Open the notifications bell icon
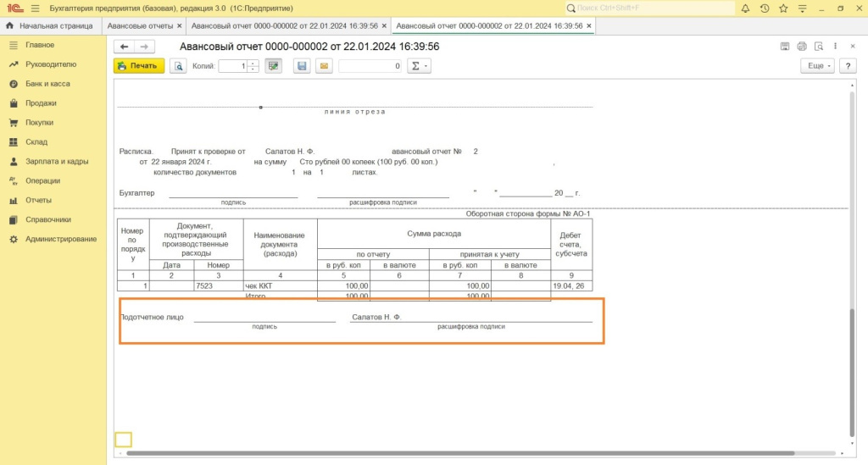The height and width of the screenshot is (465, 868). 745,8
